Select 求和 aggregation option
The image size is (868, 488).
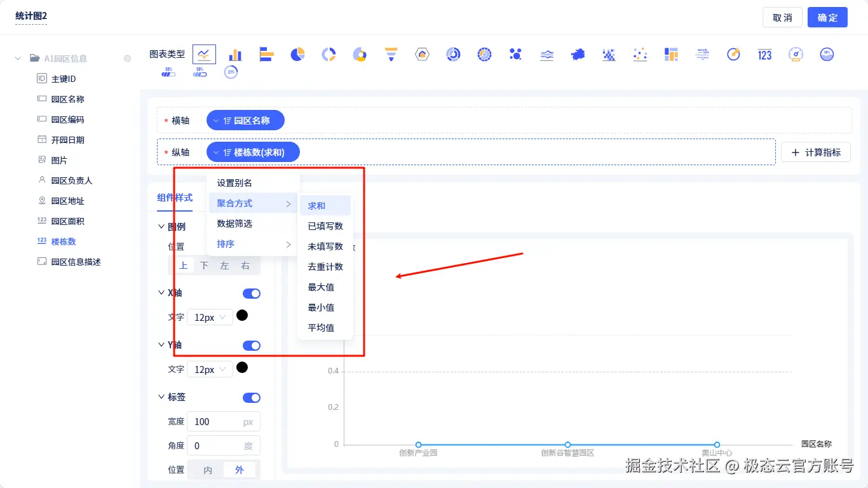325,206
